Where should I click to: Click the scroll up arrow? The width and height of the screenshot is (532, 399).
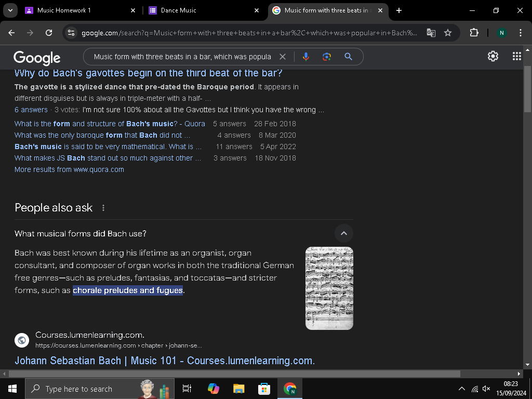point(527,50)
